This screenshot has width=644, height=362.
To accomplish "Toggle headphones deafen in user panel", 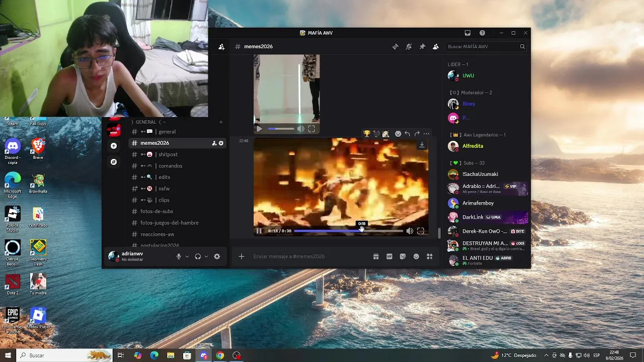I will [x=198, y=256].
